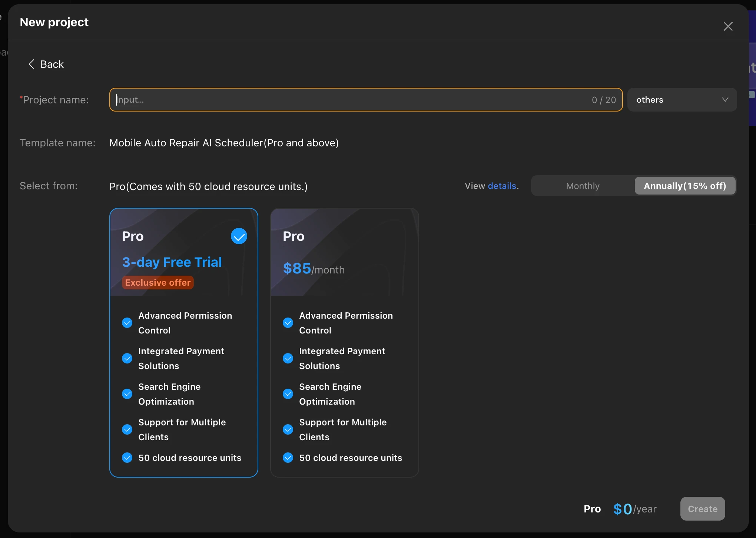Click check icon beside trial 50 cloud resource units
The height and width of the screenshot is (538, 756).
127,458
